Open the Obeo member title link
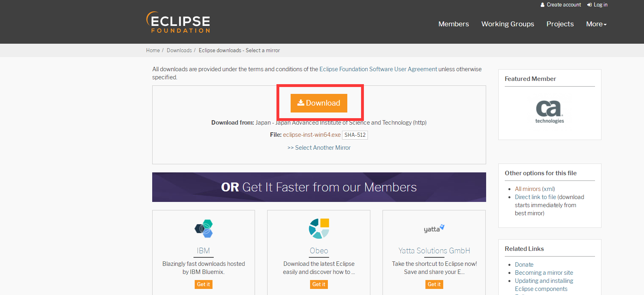 pyautogui.click(x=319, y=250)
